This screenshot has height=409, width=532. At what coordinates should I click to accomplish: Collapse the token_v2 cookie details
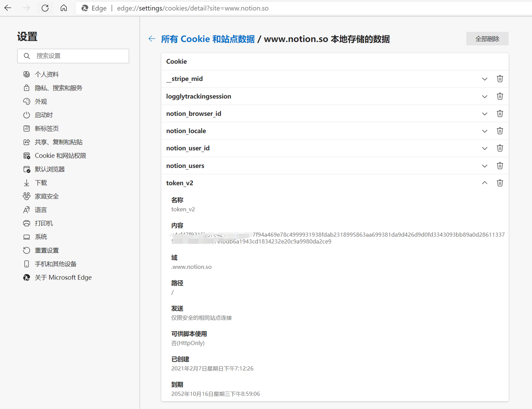click(484, 183)
